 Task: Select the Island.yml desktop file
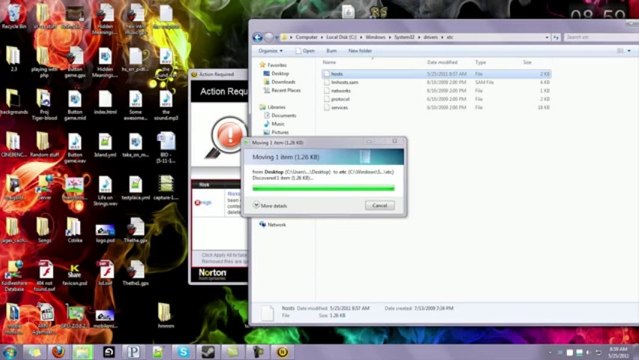(x=105, y=146)
